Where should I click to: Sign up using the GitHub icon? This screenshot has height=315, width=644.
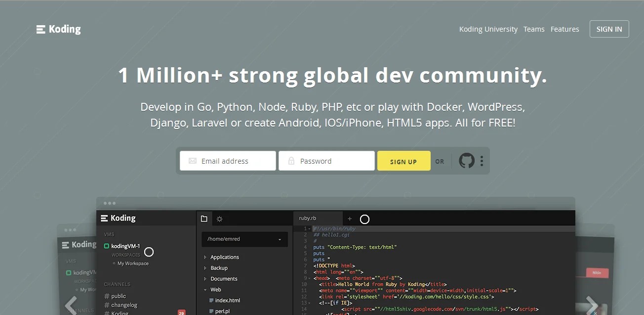point(467,160)
